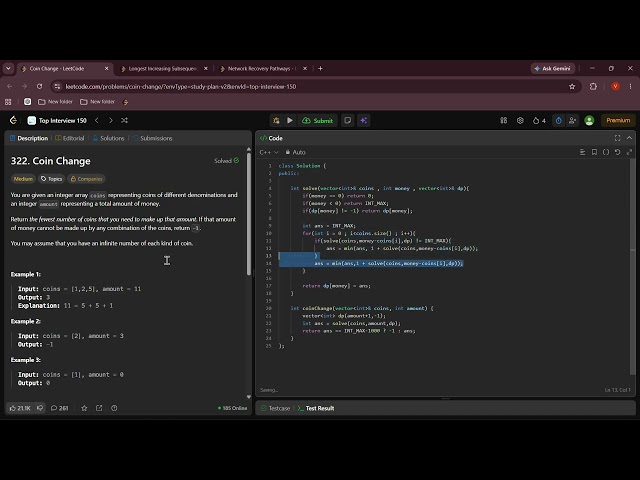Open a new browser tab
640x480 pixels.
[x=320, y=69]
